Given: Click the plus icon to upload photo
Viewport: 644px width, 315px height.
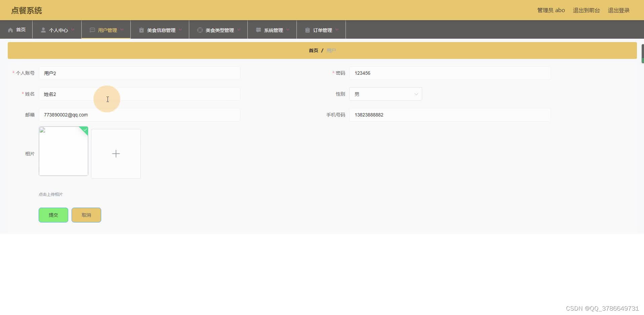Looking at the screenshot, I should (x=116, y=154).
